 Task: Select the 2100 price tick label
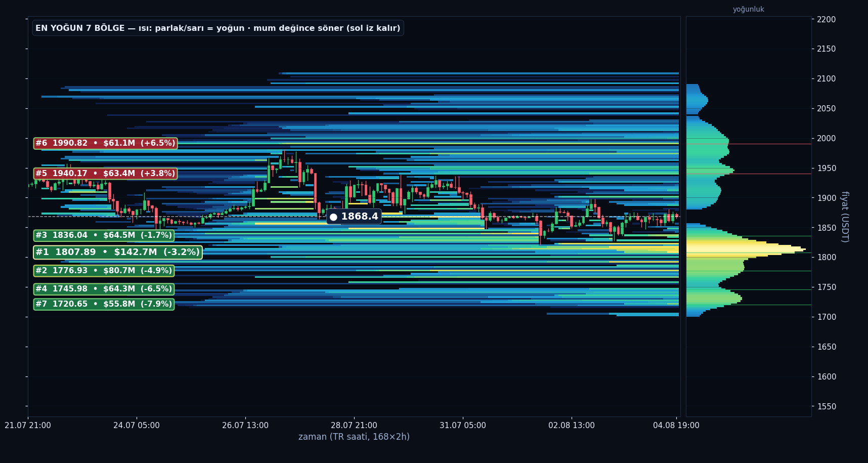[826, 79]
